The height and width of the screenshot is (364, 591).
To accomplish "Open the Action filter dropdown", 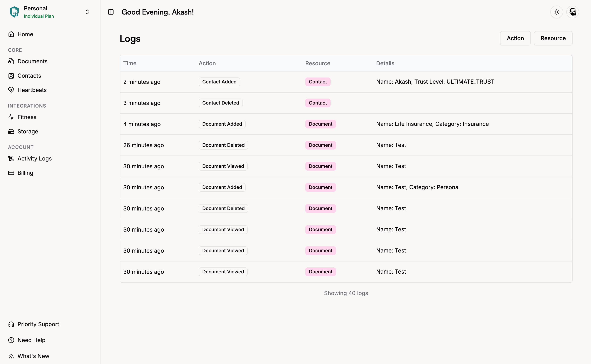I will pyautogui.click(x=515, y=38).
